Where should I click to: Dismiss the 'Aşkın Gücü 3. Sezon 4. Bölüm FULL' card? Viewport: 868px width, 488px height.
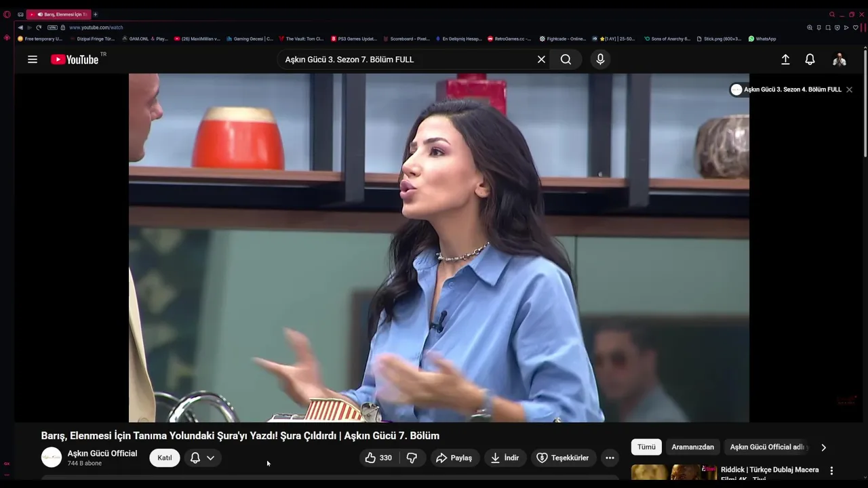click(x=849, y=89)
